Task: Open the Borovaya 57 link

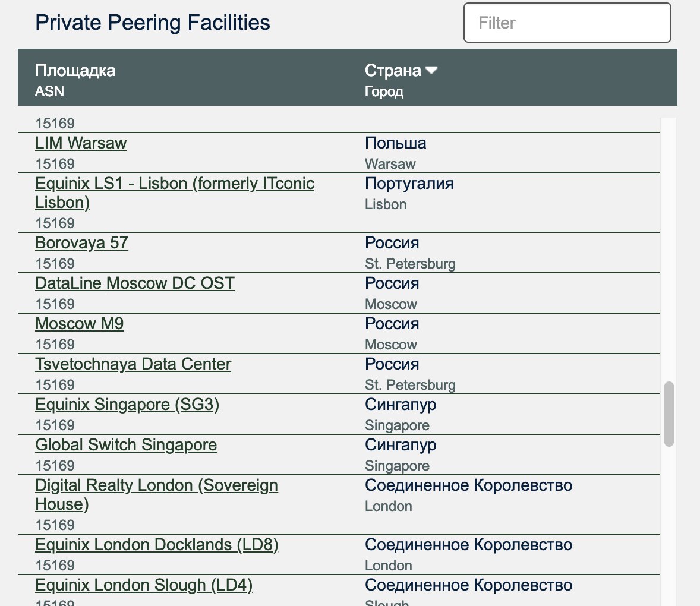Action: pos(81,243)
